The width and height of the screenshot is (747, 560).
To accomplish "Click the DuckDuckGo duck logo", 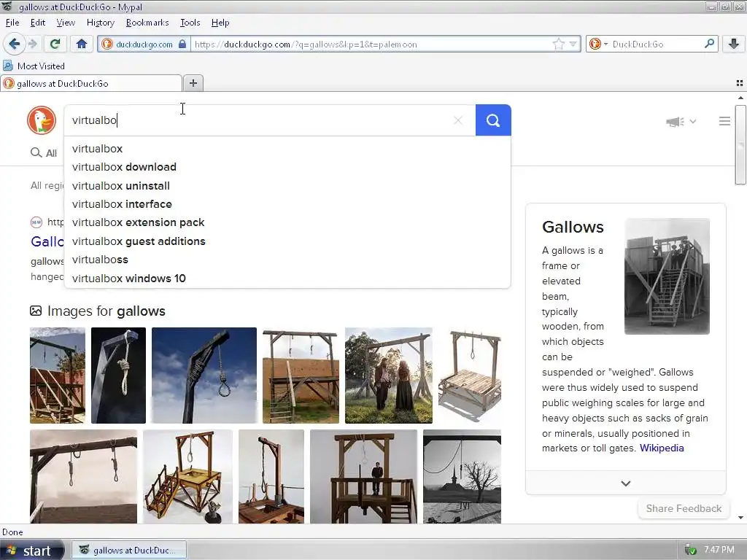I will pos(42,120).
